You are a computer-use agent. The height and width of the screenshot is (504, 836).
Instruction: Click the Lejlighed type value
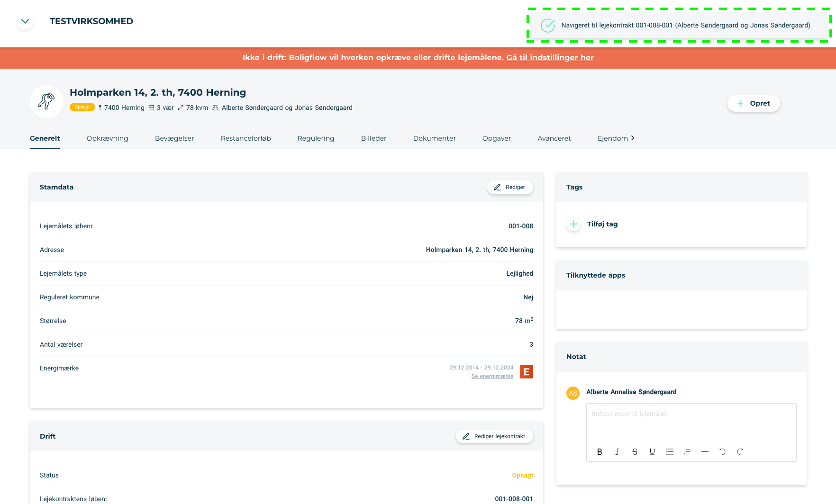click(x=520, y=273)
